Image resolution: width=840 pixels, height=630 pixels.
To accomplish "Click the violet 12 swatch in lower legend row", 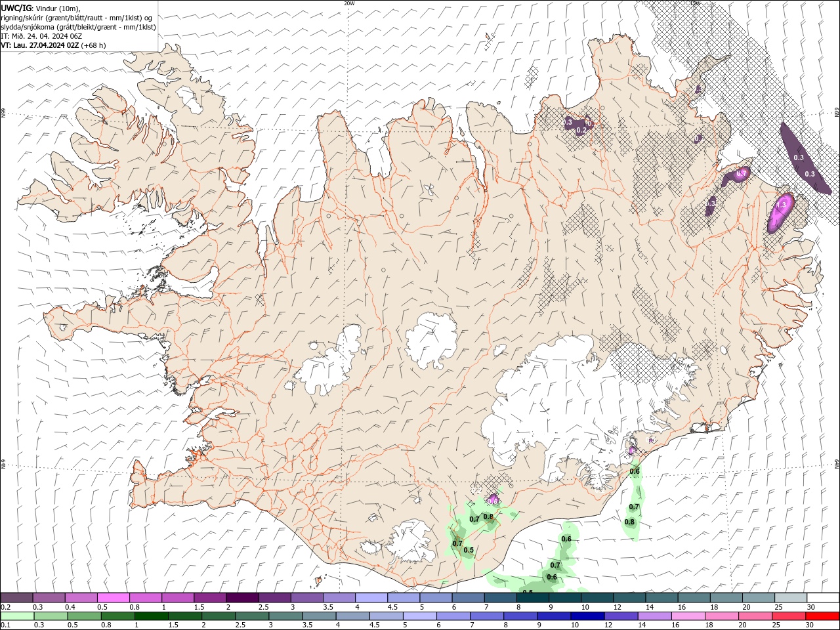I will pos(621,616).
